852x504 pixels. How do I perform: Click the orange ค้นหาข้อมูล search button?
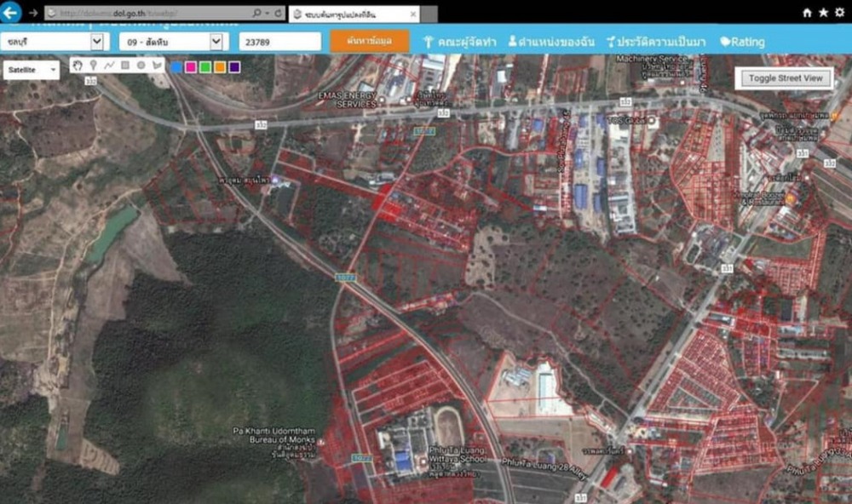[370, 41]
